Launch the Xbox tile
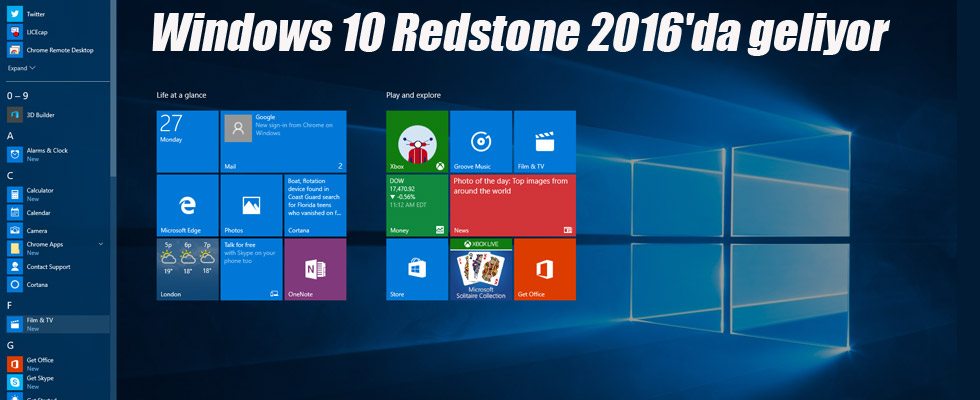The height and width of the screenshot is (400, 980). point(417,141)
